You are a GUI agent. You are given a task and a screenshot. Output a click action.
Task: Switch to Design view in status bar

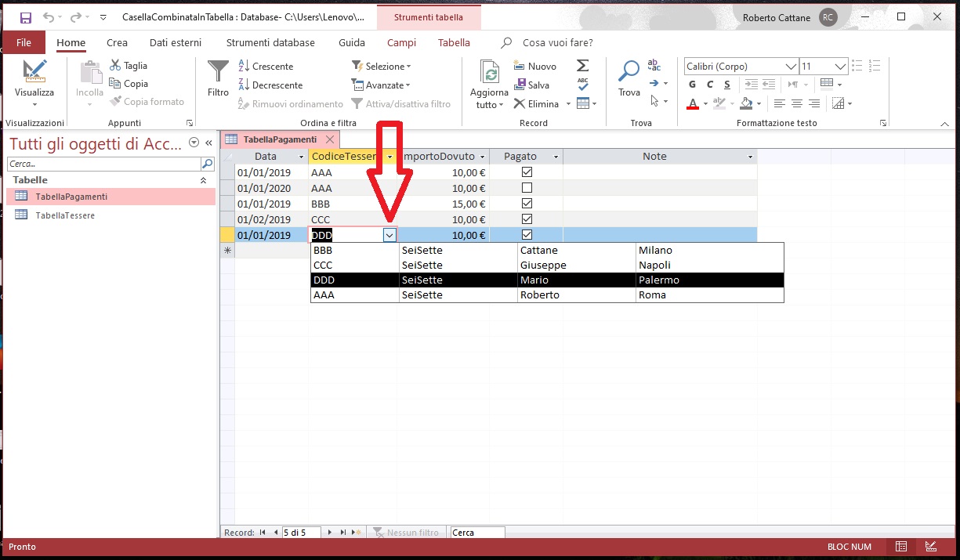tap(930, 547)
